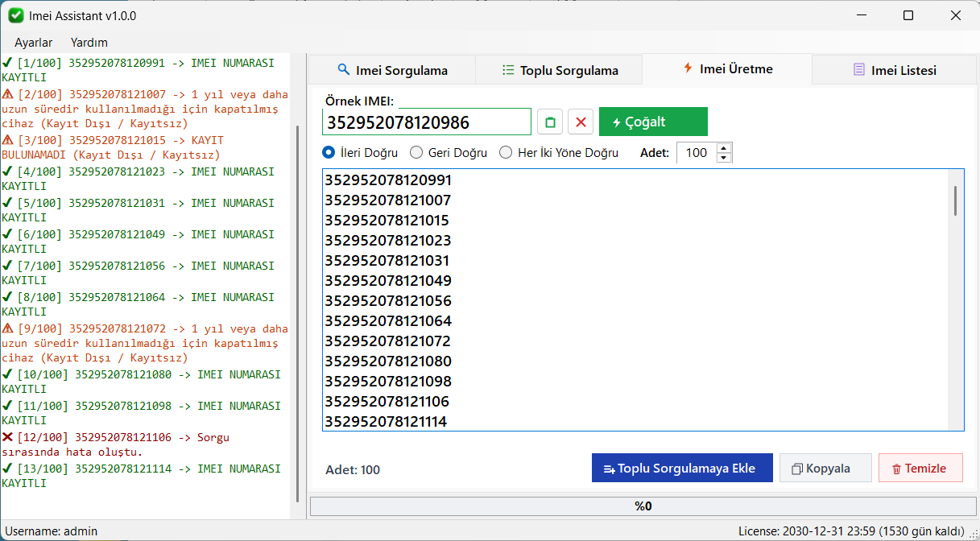The width and height of the screenshot is (980, 541).
Task: Click the paste clipboard icon beside IMEI field
Action: (x=550, y=122)
